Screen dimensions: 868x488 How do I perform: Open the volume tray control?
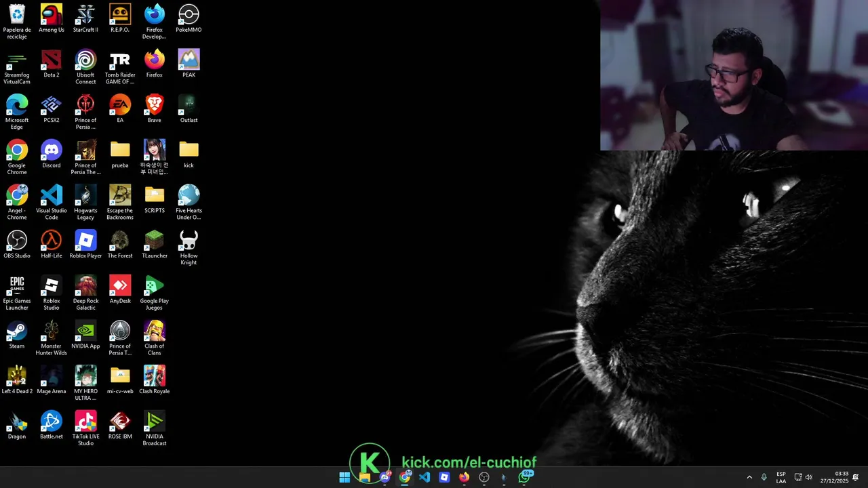pos(808,477)
